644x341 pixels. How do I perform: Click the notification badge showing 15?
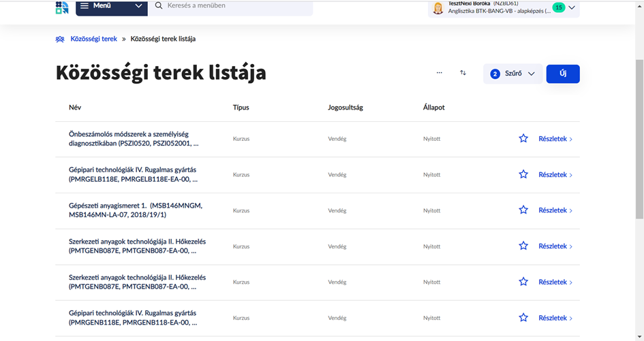click(558, 7)
